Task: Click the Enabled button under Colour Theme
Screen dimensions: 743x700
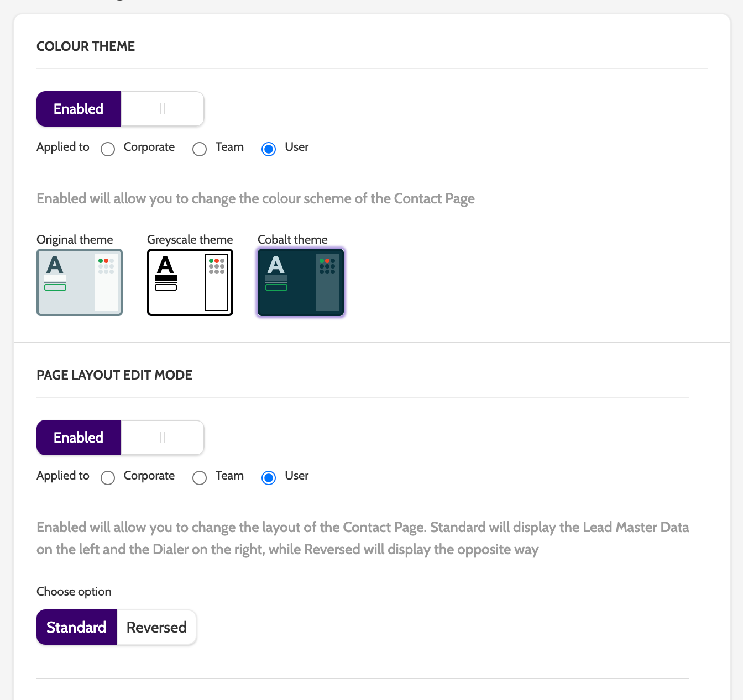Action: click(79, 109)
